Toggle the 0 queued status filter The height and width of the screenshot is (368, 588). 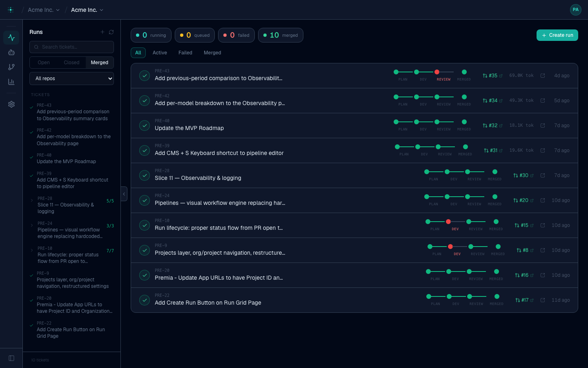pyautogui.click(x=195, y=35)
